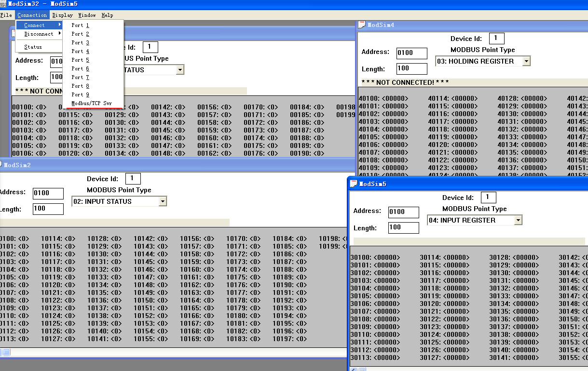This screenshot has height=371, width=588.
Task: Choose Port 3 in Connect submenu
Action: pyautogui.click(x=93, y=42)
